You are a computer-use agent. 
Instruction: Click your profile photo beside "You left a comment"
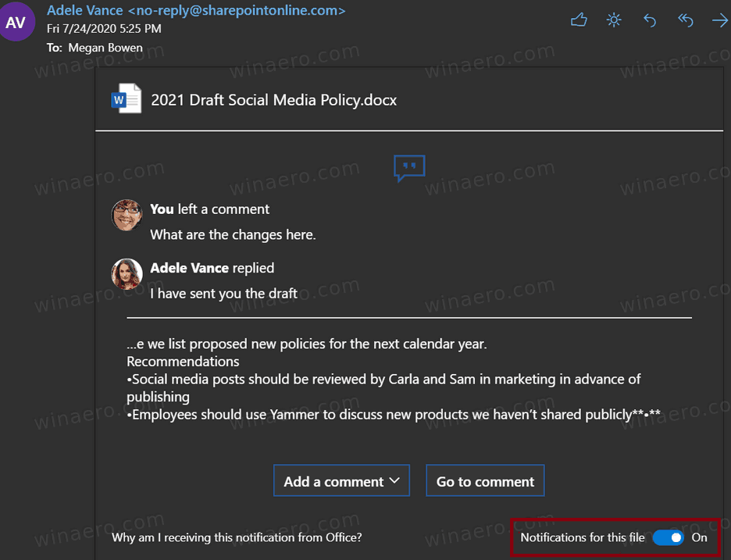tap(127, 216)
